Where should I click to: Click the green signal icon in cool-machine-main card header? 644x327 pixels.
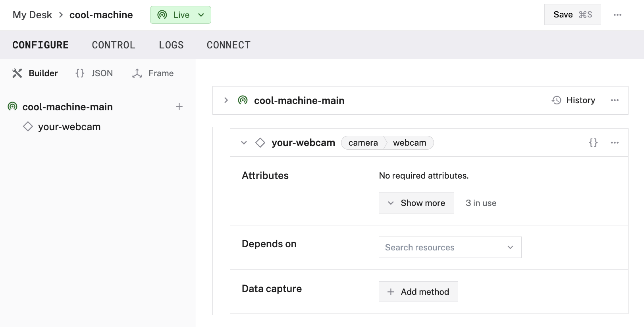pyautogui.click(x=243, y=100)
